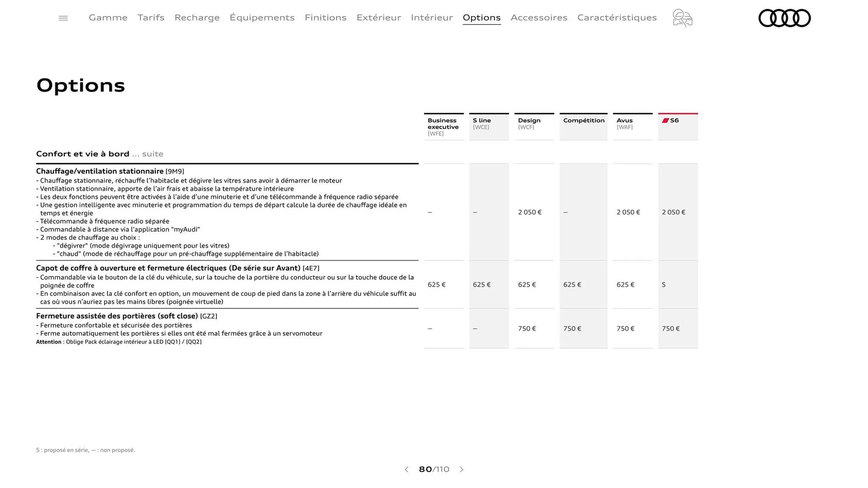Click the 80/110 page indicator
This screenshot has height=488, width=868.
point(434,469)
